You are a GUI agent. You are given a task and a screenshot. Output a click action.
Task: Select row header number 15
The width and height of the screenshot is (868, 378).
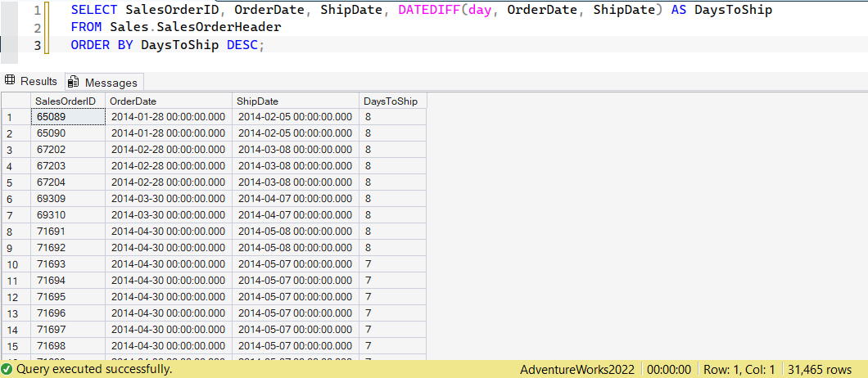[x=16, y=346]
